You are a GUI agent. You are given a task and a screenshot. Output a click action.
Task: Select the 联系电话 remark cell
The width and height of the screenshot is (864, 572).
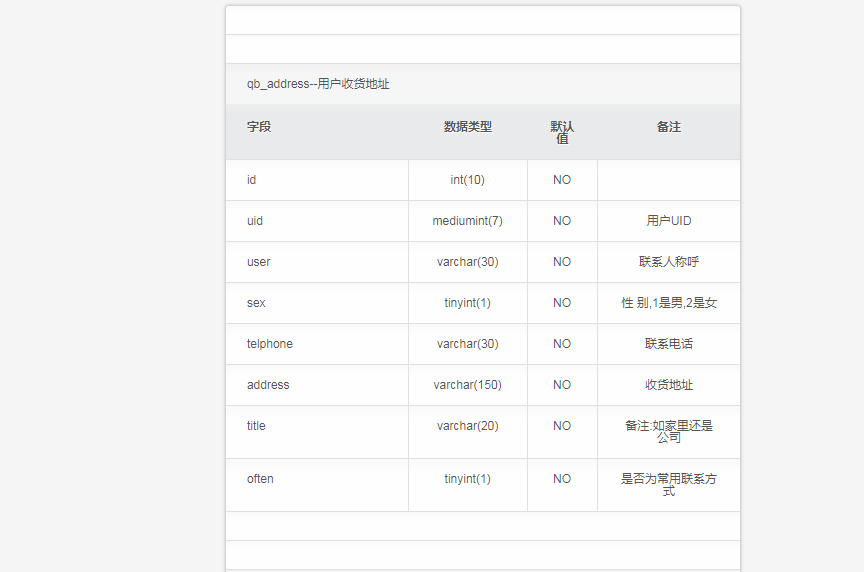[669, 344]
